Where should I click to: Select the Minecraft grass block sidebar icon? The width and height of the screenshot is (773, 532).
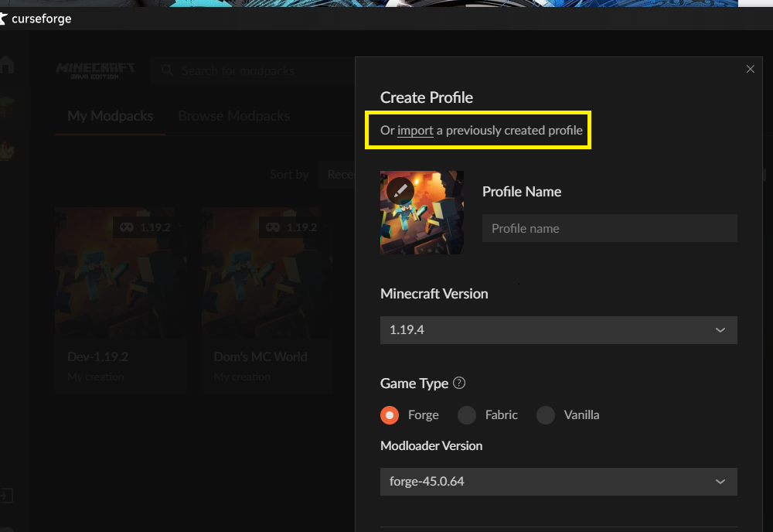[7, 107]
